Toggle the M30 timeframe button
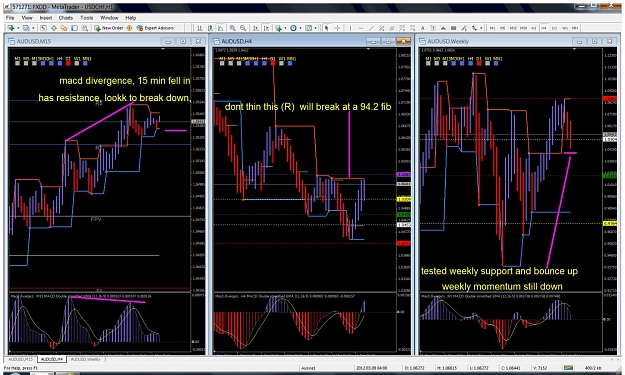This screenshot has width=625, height=375. 523,28
